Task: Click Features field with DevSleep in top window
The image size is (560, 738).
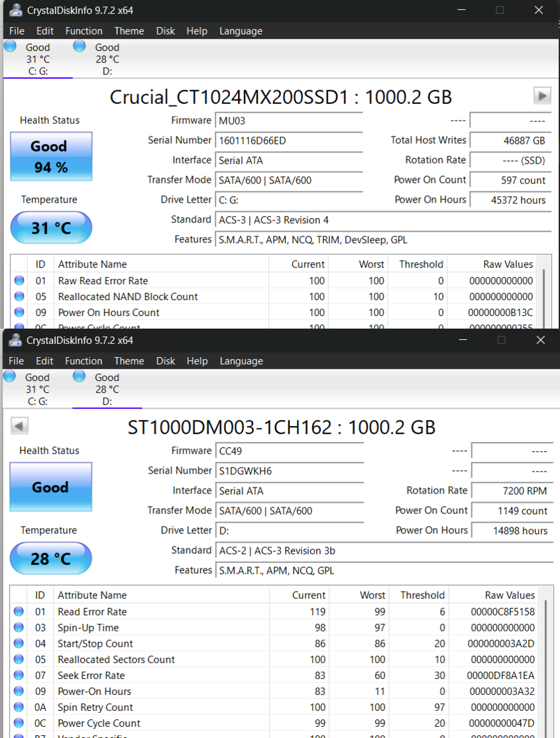Action: (x=383, y=240)
